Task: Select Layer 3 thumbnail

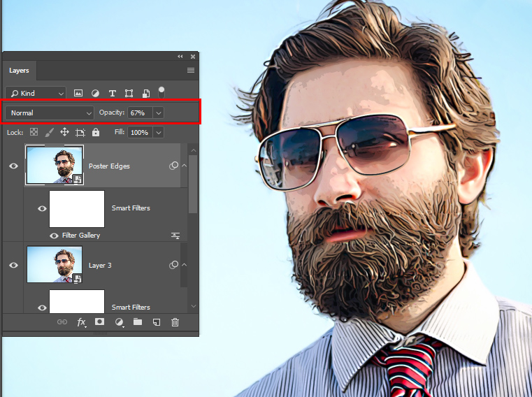Action: click(55, 265)
